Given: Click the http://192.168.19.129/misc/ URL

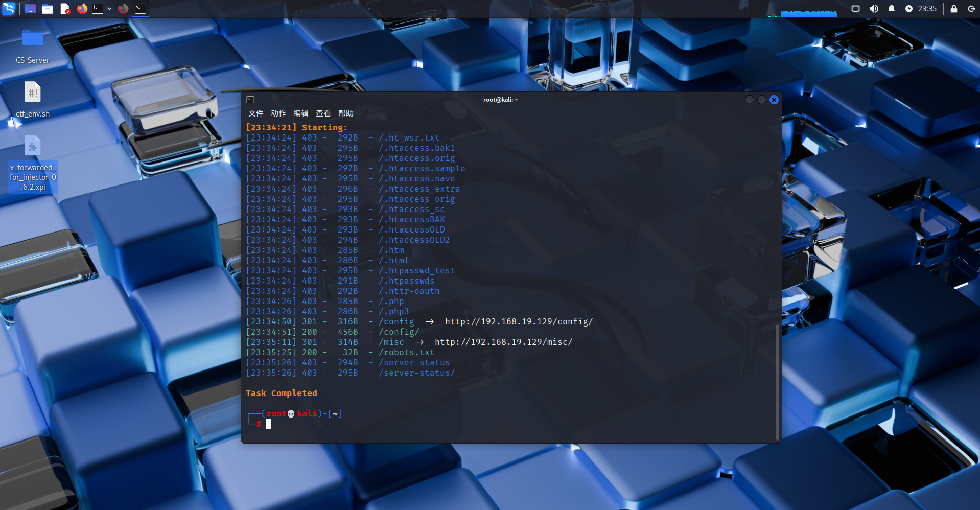Looking at the screenshot, I should pyautogui.click(x=503, y=342).
